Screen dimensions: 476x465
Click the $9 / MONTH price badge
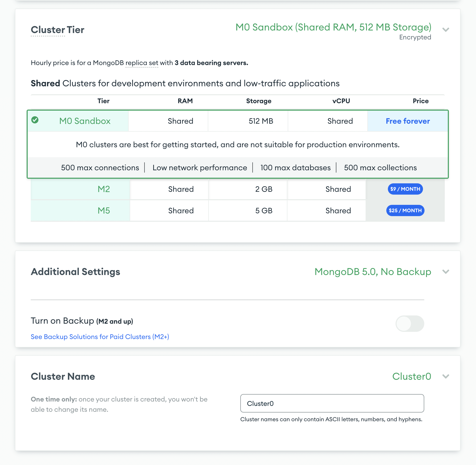coord(405,189)
